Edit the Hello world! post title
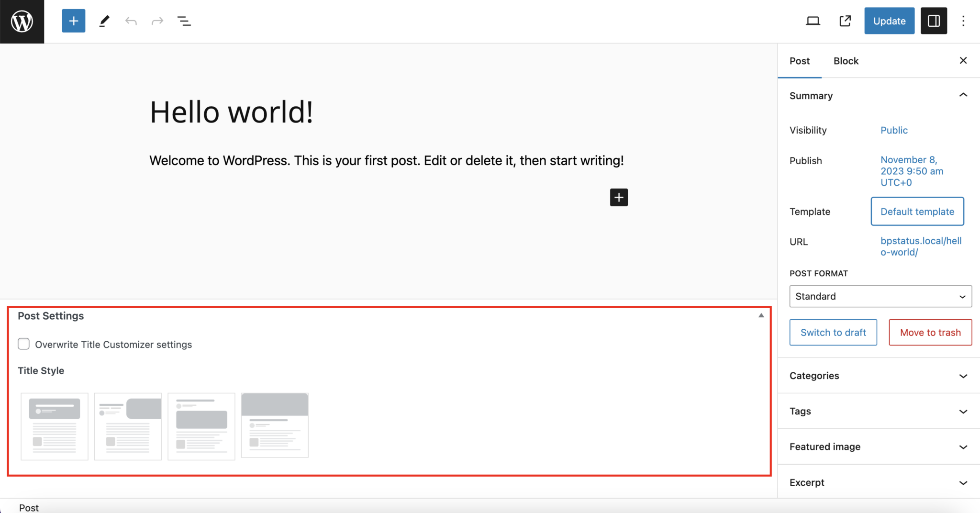 click(x=232, y=112)
